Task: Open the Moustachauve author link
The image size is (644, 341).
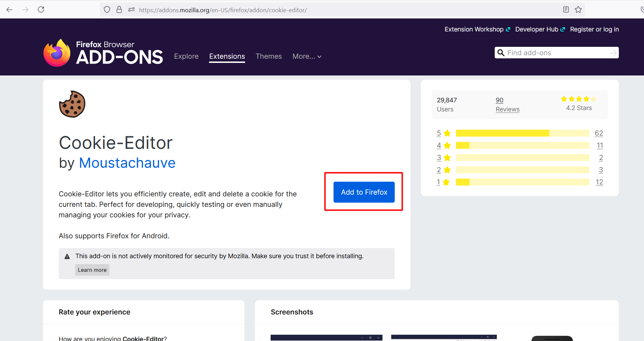Action: coord(127,163)
